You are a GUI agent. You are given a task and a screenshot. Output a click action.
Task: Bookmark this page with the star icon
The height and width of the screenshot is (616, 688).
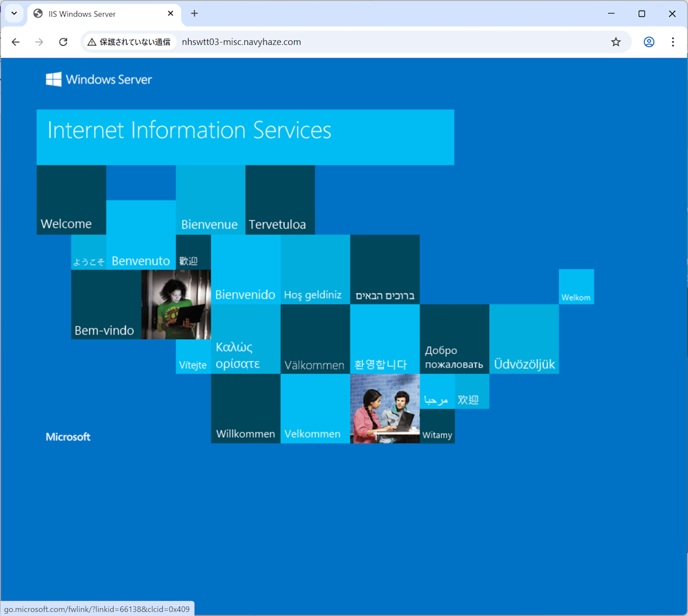point(616,42)
